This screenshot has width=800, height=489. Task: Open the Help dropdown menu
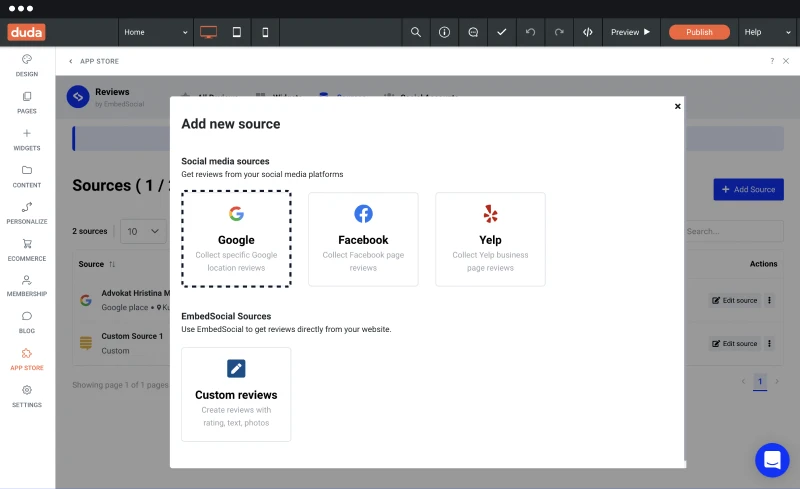pyautogui.click(x=768, y=32)
